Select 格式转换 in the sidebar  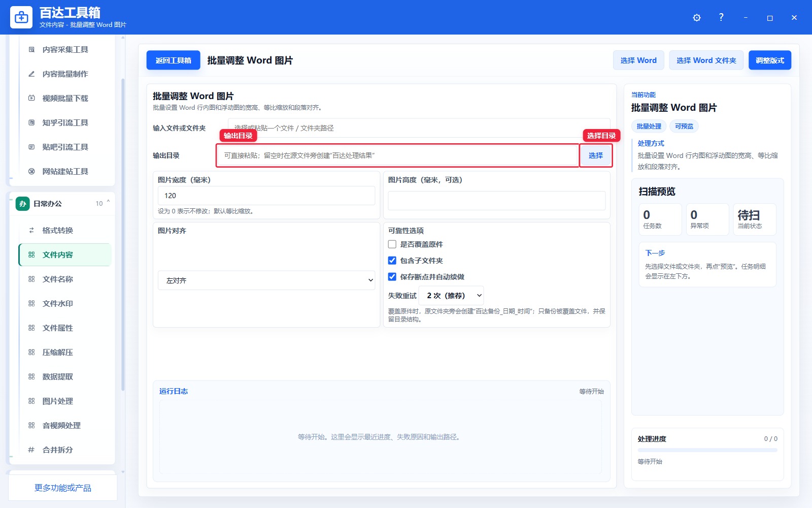pos(65,230)
